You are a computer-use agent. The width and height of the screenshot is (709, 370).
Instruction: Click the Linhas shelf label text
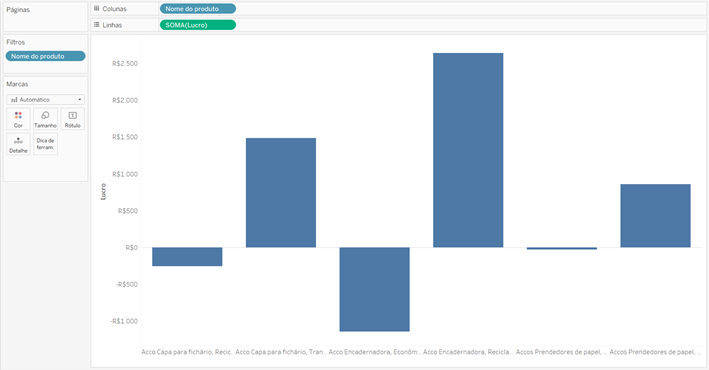tap(112, 25)
